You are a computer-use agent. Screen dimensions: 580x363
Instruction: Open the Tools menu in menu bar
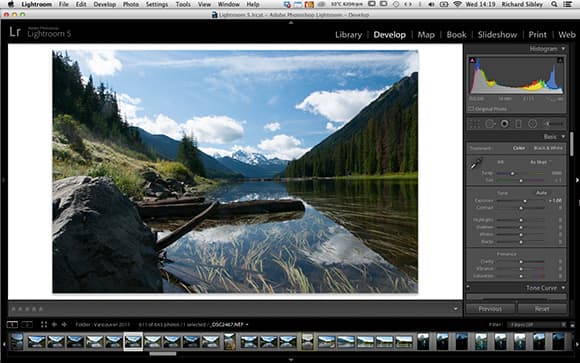(183, 4)
